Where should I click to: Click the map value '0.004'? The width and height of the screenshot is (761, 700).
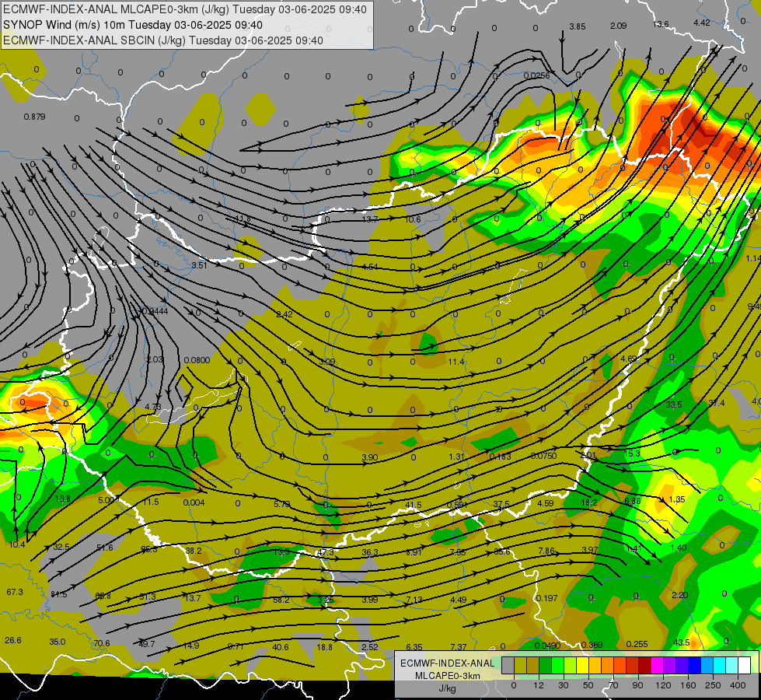(194, 502)
